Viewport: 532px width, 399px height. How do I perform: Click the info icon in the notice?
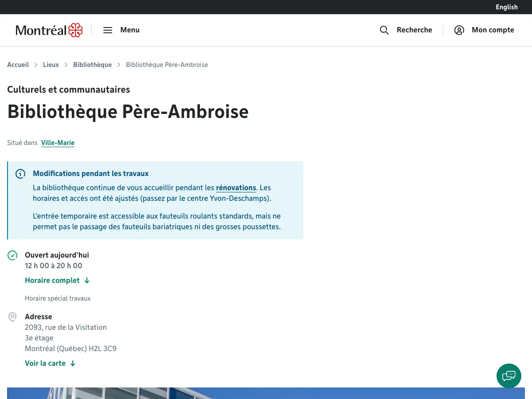[x=20, y=174]
